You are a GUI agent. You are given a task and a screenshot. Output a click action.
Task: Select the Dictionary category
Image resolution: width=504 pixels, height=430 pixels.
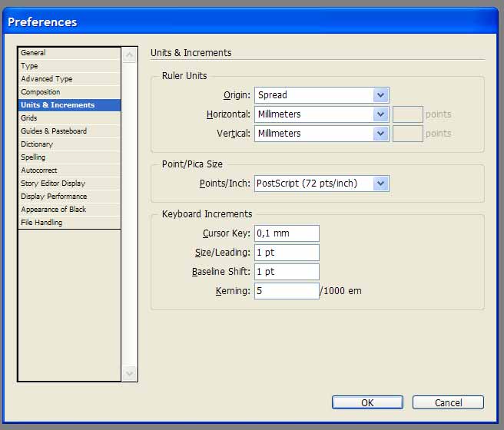tap(69, 144)
